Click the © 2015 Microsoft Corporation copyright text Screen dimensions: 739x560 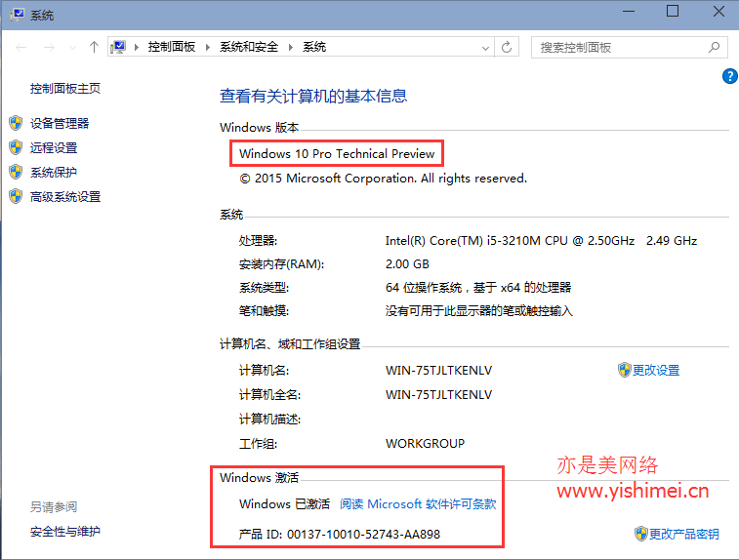pyautogui.click(x=384, y=179)
